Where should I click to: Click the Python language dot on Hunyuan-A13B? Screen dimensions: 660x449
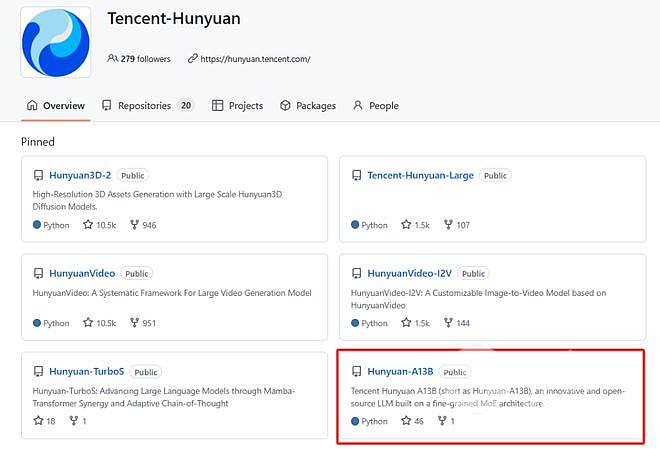[x=355, y=421]
